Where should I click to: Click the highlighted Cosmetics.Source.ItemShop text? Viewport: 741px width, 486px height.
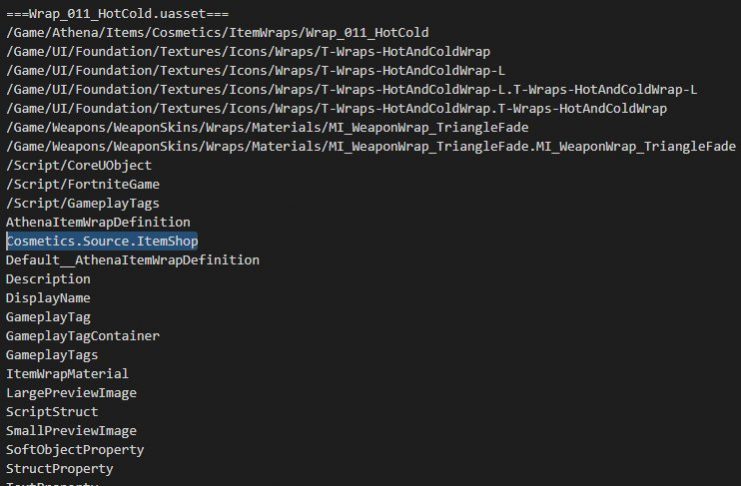(102, 241)
